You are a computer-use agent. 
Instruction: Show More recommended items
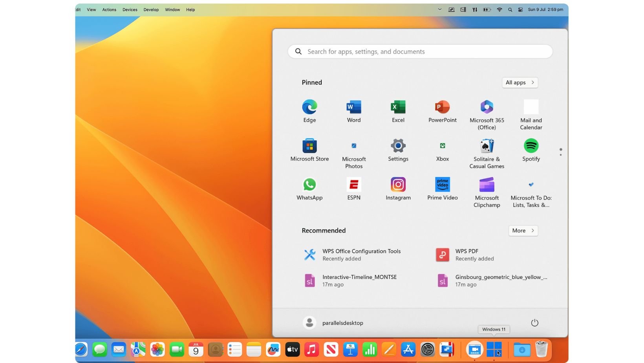[523, 231]
